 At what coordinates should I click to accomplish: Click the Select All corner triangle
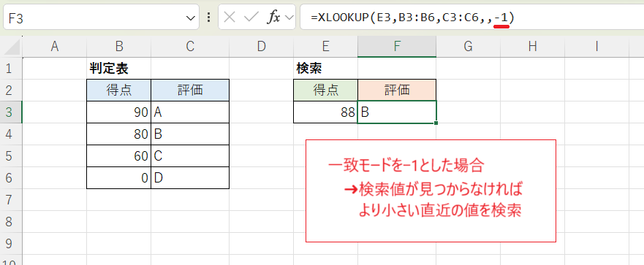click(x=12, y=47)
